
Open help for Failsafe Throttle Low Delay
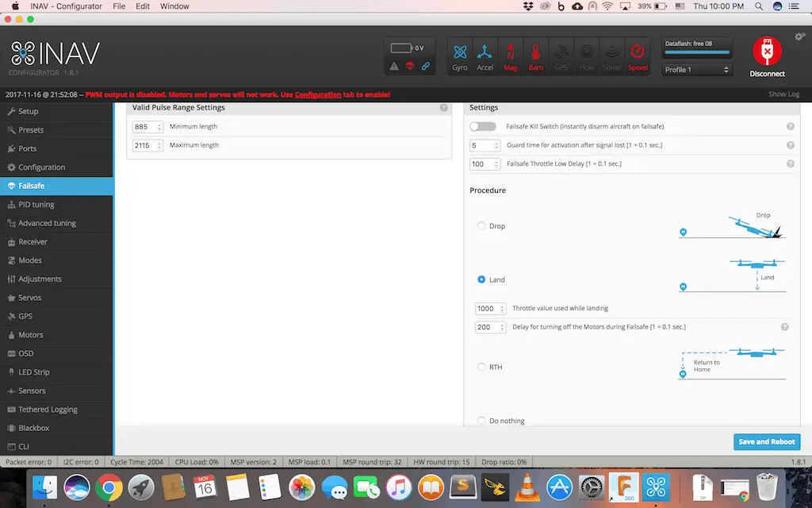[x=791, y=164]
